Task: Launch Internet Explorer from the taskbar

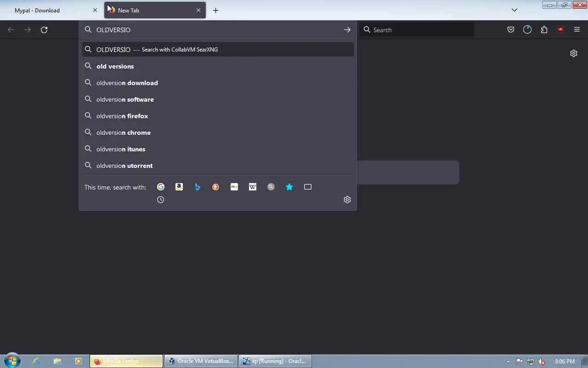Action: pos(36,361)
